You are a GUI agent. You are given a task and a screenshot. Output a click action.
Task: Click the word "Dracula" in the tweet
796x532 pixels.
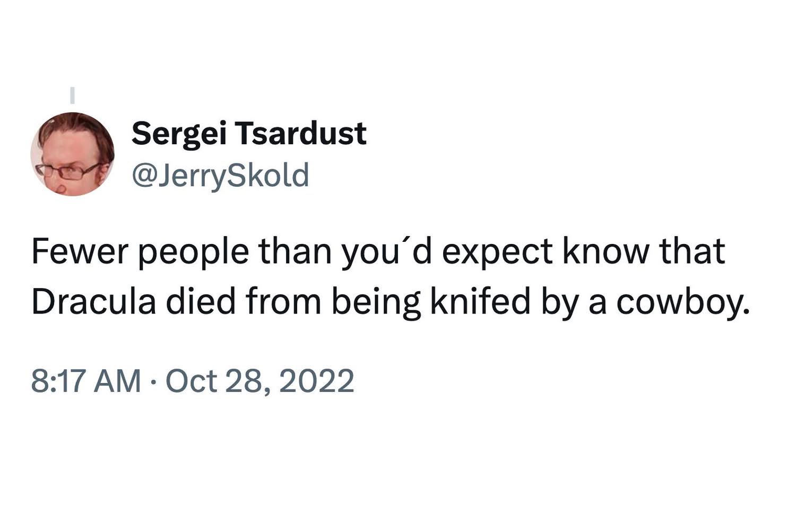pyautogui.click(x=93, y=302)
